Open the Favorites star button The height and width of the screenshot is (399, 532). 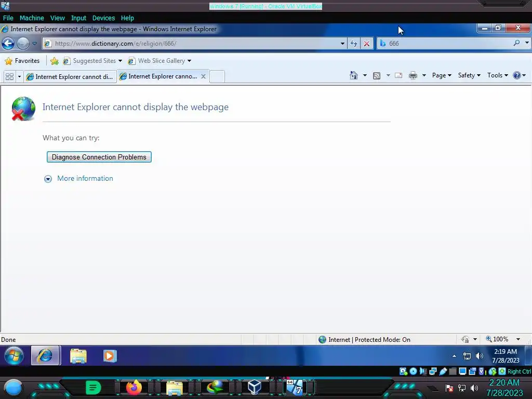pos(22,61)
